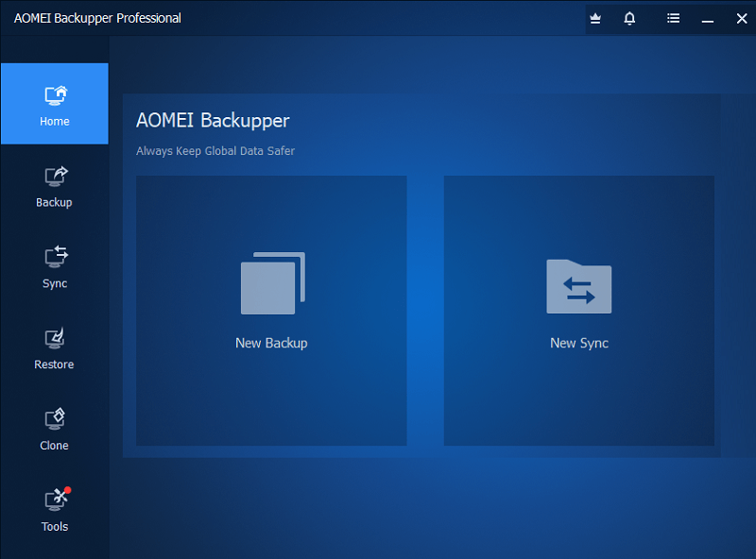Image resolution: width=756 pixels, height=559 pixels.
Task: Open the Home section in sidebar
Action: tap(55, 104)
